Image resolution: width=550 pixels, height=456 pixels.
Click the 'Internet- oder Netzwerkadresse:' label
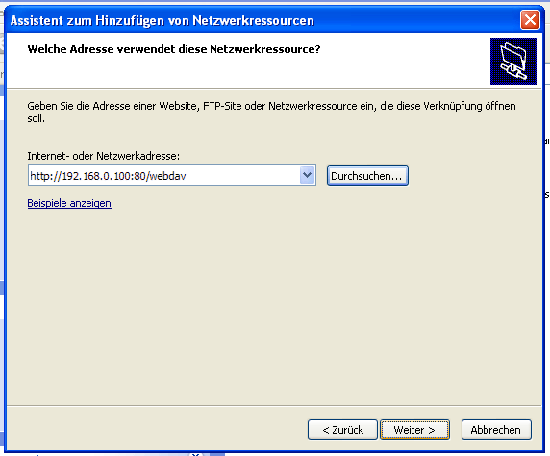[x=103, y=156]
